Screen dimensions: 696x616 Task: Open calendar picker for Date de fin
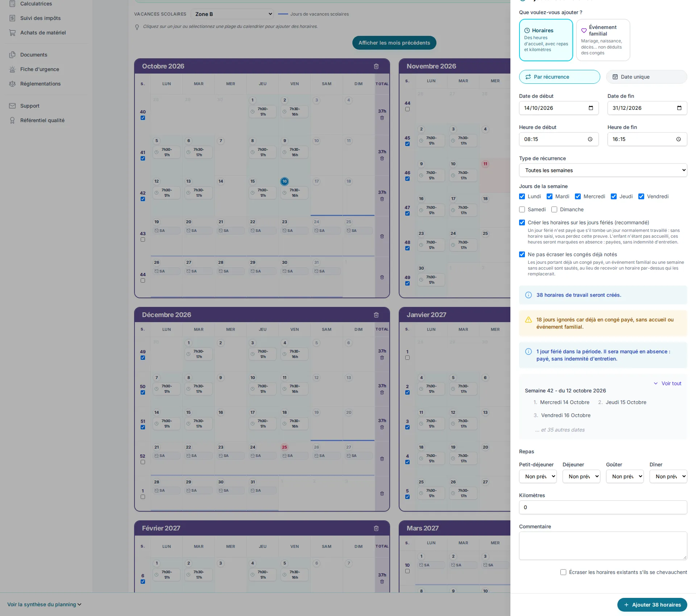click(679, 108)
